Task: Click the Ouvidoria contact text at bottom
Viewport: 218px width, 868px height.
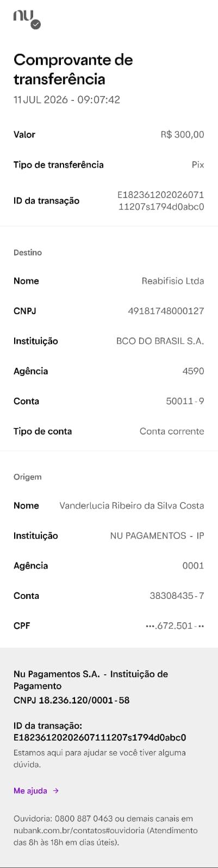Action: [x=105, y=831]
